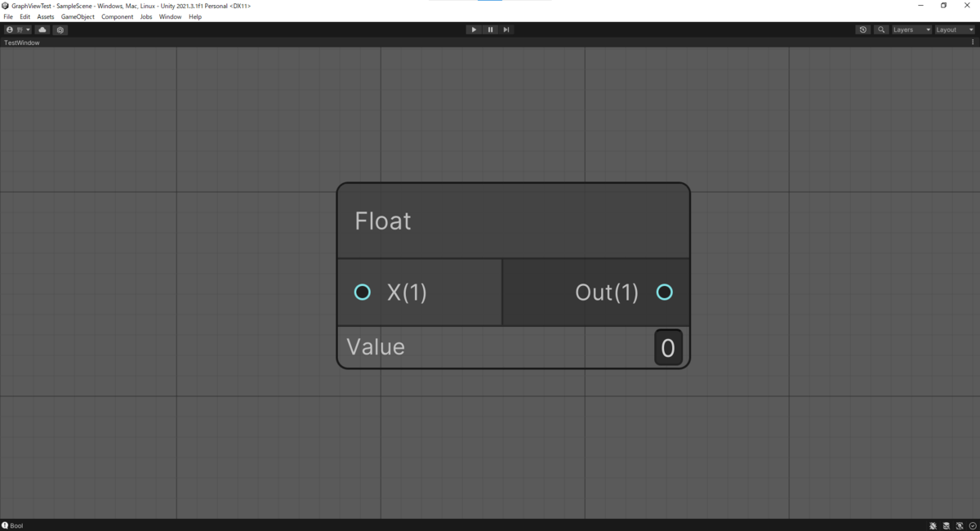The image size is (980, 531).
Task: Click the Out(1) output port on the Float node
Action: click(665, 292)
